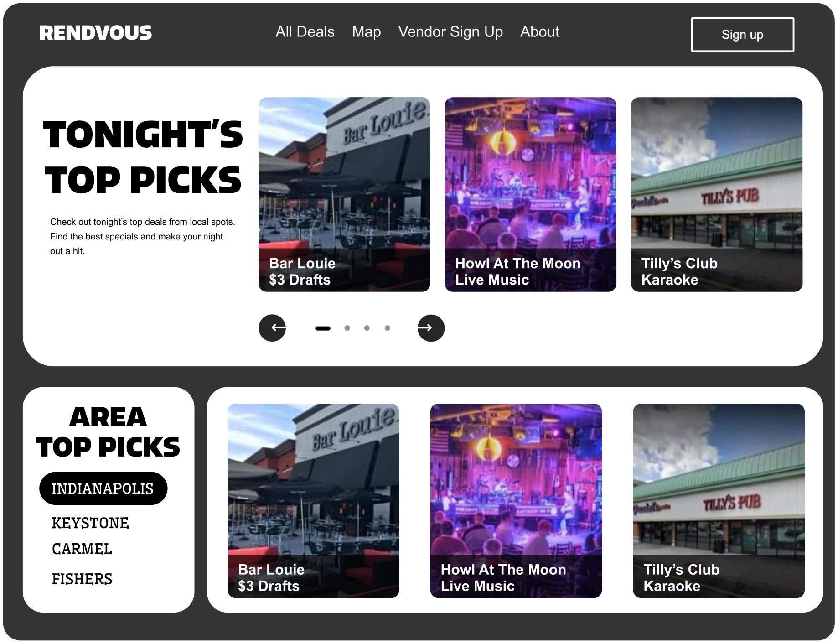Viewport: 838px width, 644px height.
Task: Open Tilly's Club Karaoke area pick card
Action: click(x=719, y=501)
